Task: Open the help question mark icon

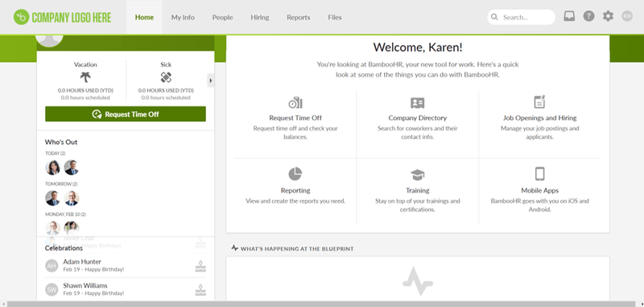Action: 588,16
